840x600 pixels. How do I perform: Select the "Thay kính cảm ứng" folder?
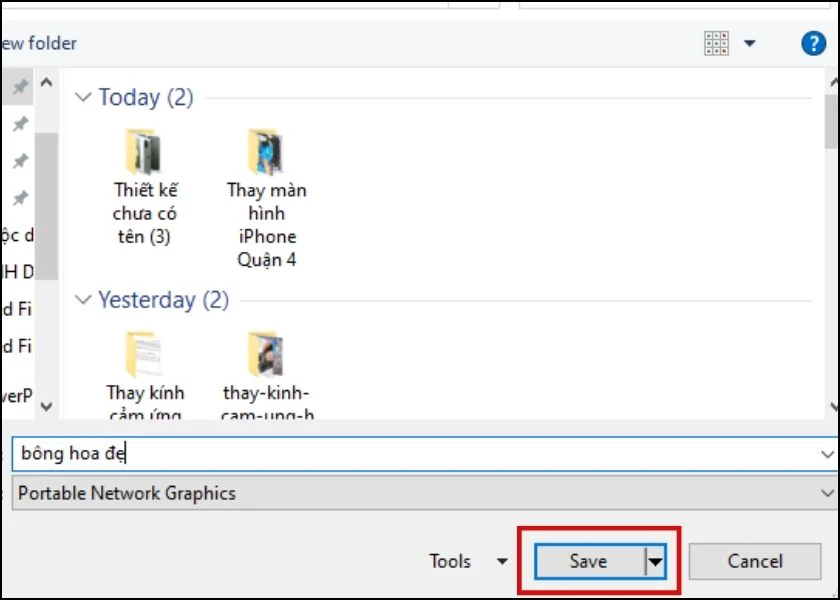click(x=145, y=375)
